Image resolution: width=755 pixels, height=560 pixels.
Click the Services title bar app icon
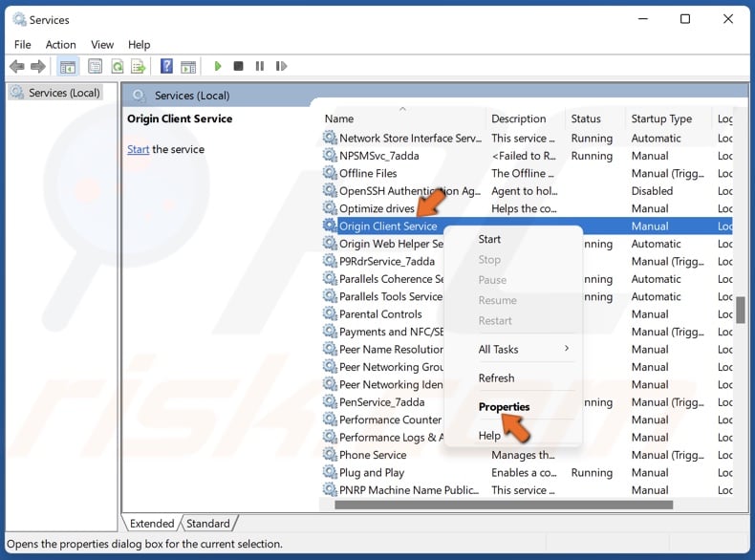click(x=19, y=20)
